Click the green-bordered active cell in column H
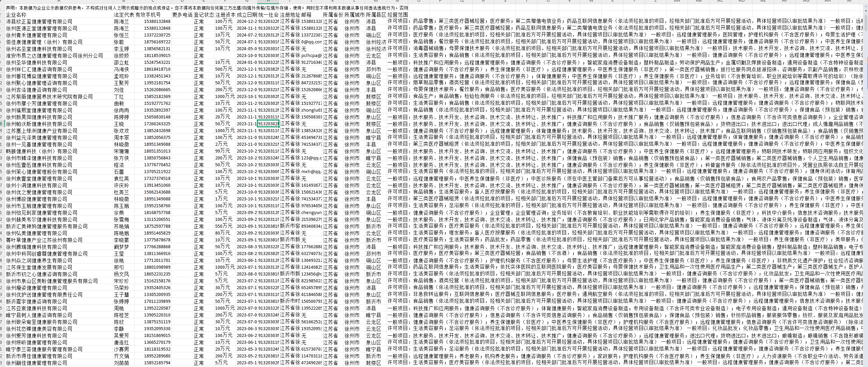868x367 pixels. [x=268, y=124]
